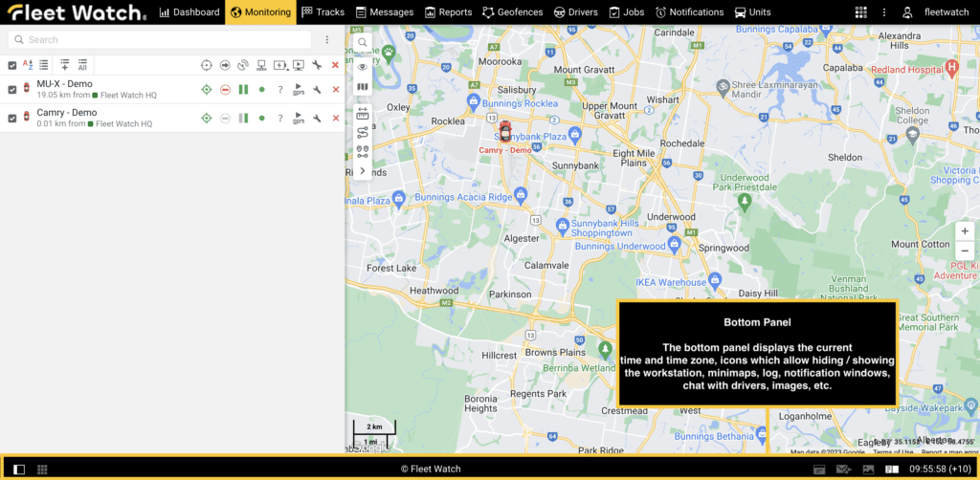Click the map search magnifier tool

point(362,43)
